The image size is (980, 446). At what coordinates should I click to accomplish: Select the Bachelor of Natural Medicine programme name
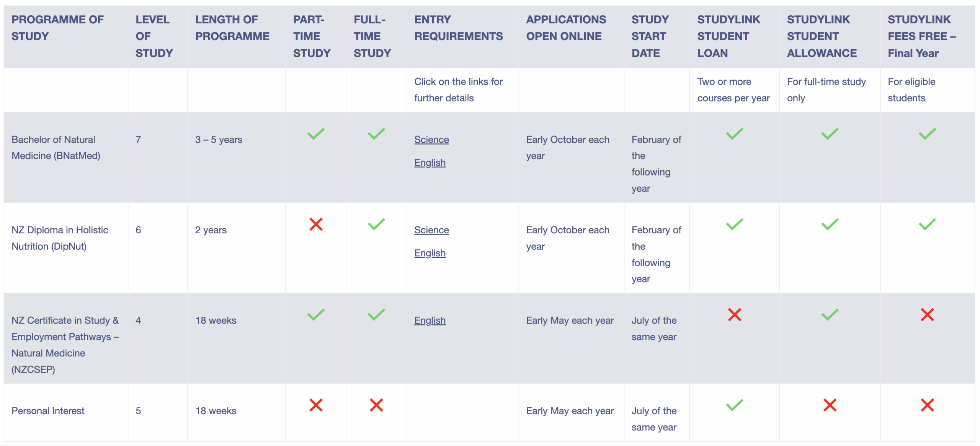pos(56,148)
